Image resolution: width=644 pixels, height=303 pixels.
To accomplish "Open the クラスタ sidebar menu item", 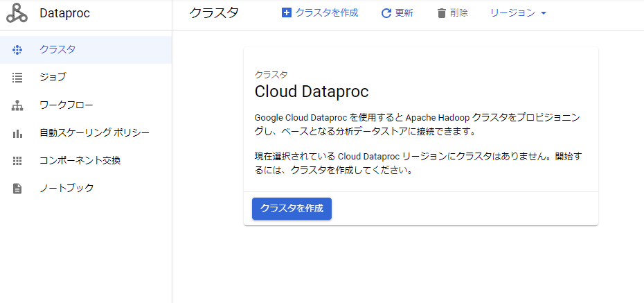I will coord(86,50).
